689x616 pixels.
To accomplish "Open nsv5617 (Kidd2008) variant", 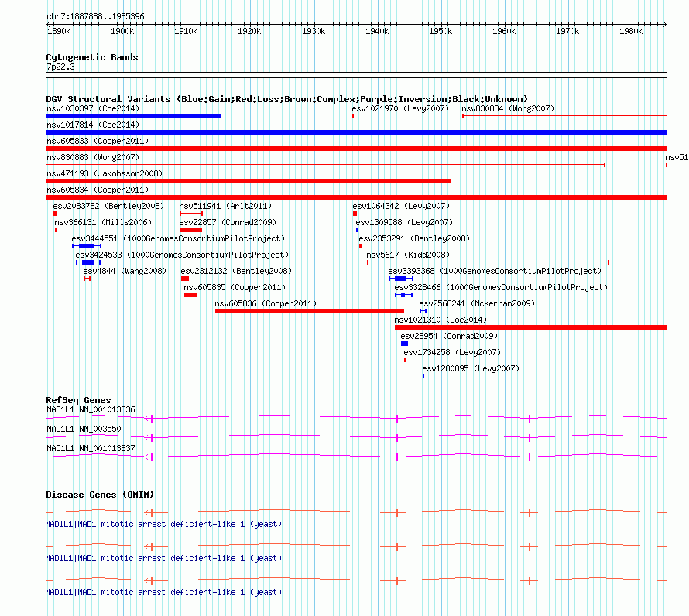I will coord(408,255).
